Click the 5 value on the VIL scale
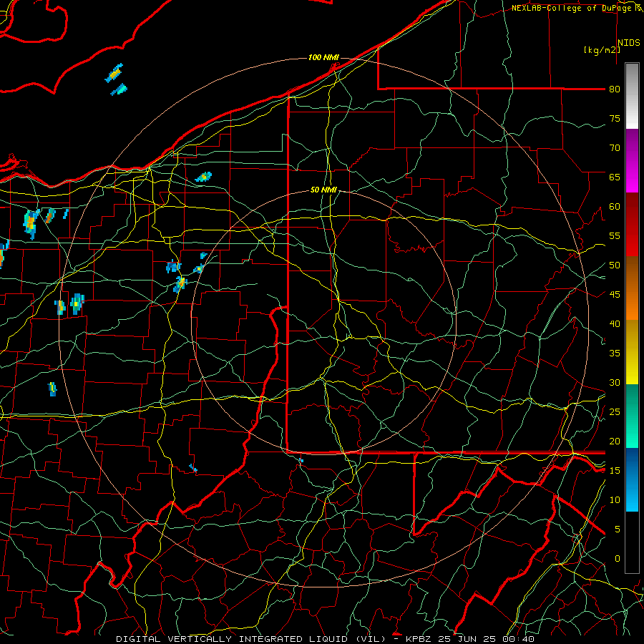The width and height of the screenshot is (644, 644). [618, 530]
